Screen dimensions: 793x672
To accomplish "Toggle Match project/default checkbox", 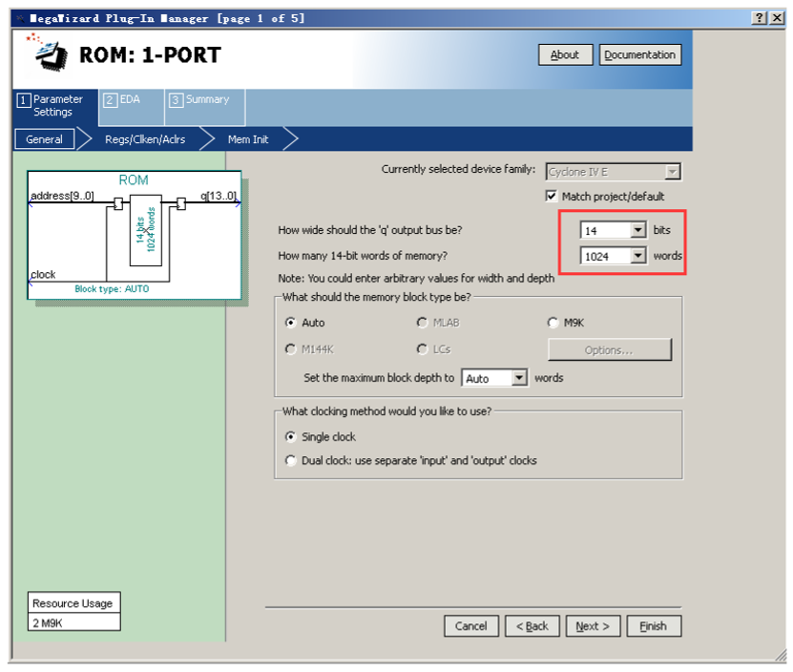I will pyautogui.click(x=551, y=196).
